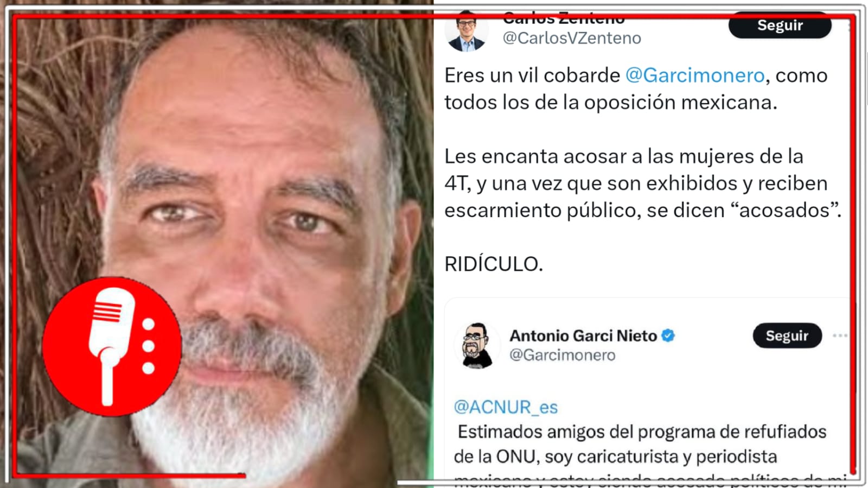Click the three white dots beside microphone
This screenshot has height=488, width=868.
click(148, 346)
